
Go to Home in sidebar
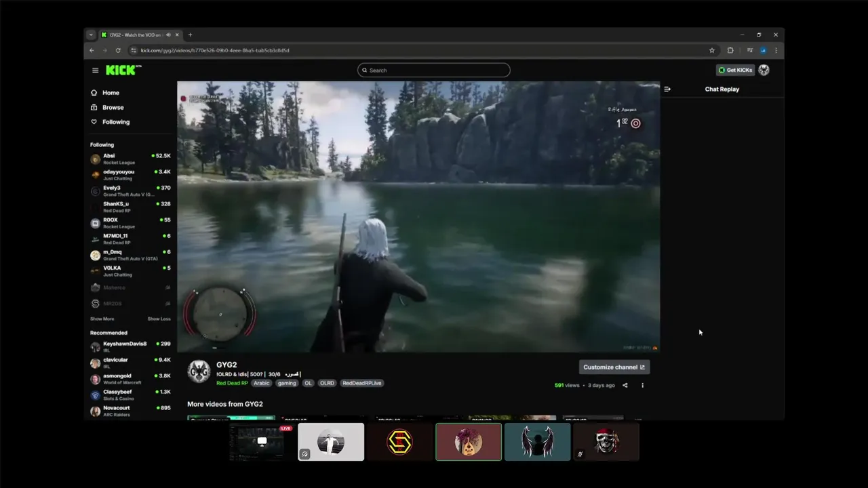111,93
